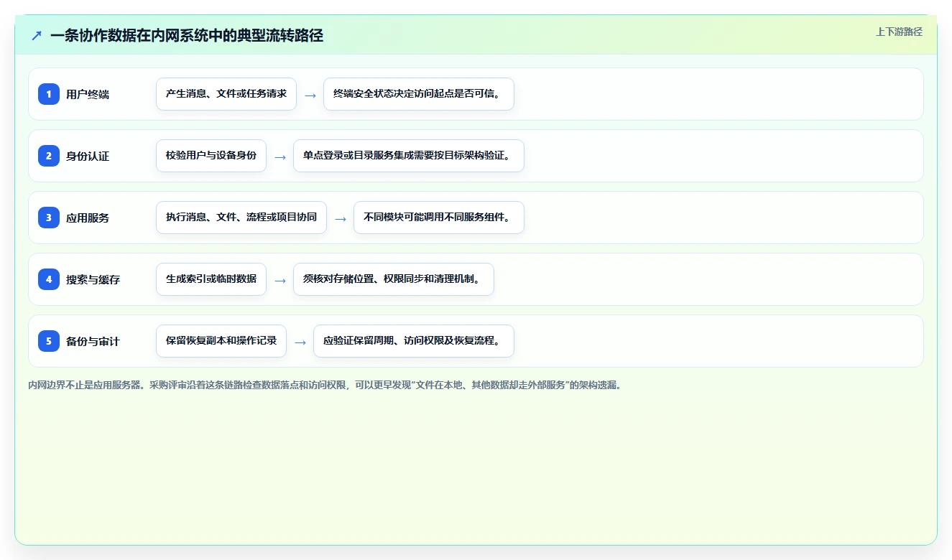Click the number 3 badge for 应用服务

tap(49, 218)
